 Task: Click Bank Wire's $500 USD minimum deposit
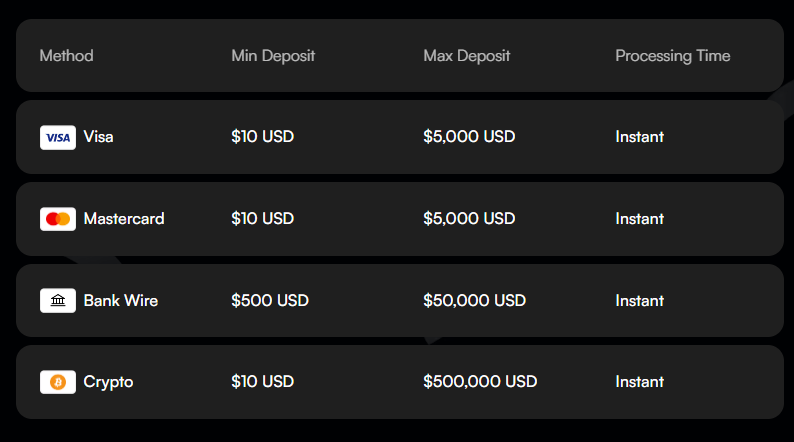point(270,301)
